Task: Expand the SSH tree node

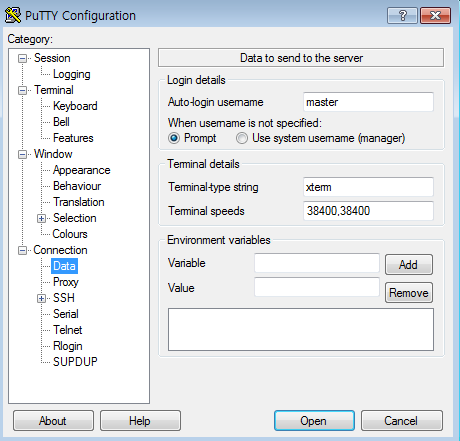Action: point(41,298)
